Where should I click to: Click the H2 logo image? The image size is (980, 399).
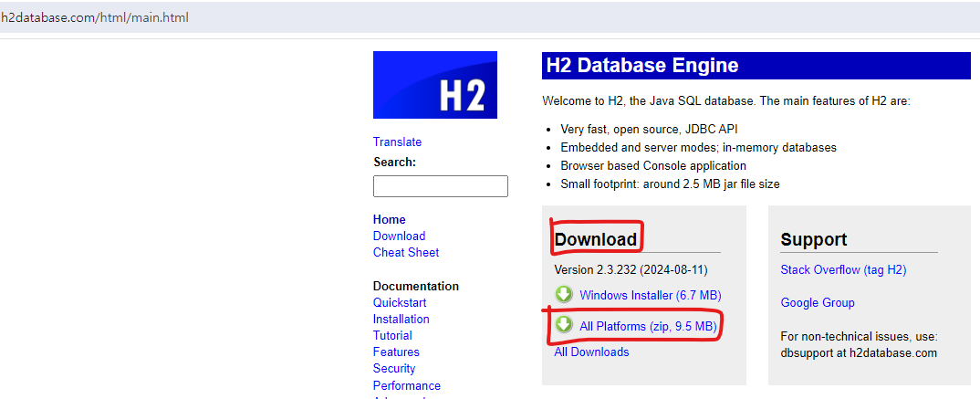[x=435, y=85]
